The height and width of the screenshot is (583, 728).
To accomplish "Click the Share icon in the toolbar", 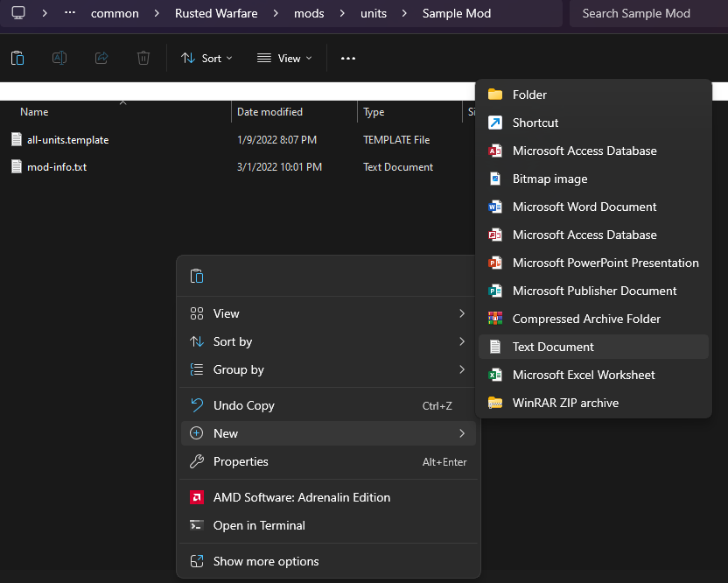I will pyautogui.click(x=101, y=58).
